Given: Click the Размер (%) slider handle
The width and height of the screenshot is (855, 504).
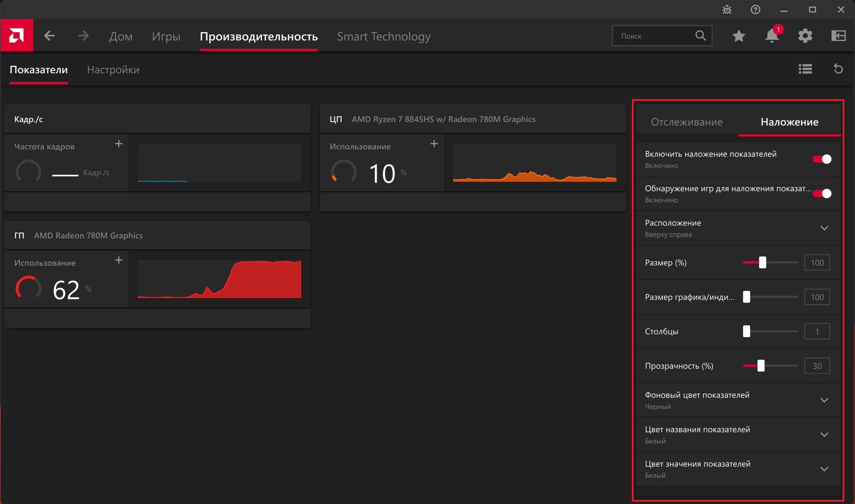Looking at the screenshot, I should tap(762, 263).
